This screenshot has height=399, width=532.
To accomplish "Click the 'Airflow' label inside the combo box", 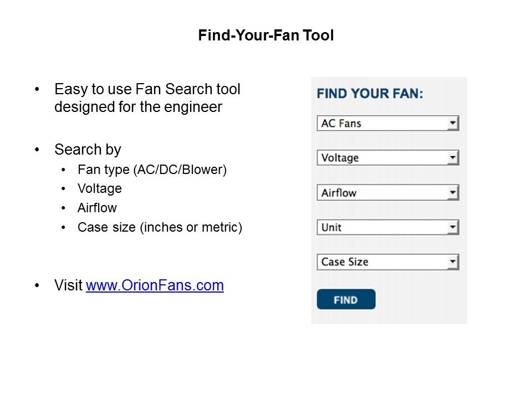I will [339, 193].
